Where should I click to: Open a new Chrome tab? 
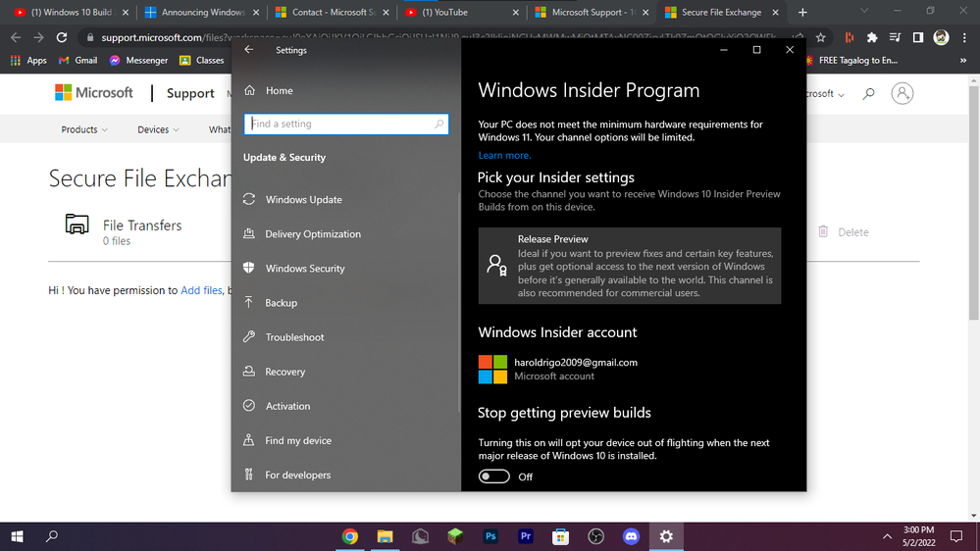802,12
